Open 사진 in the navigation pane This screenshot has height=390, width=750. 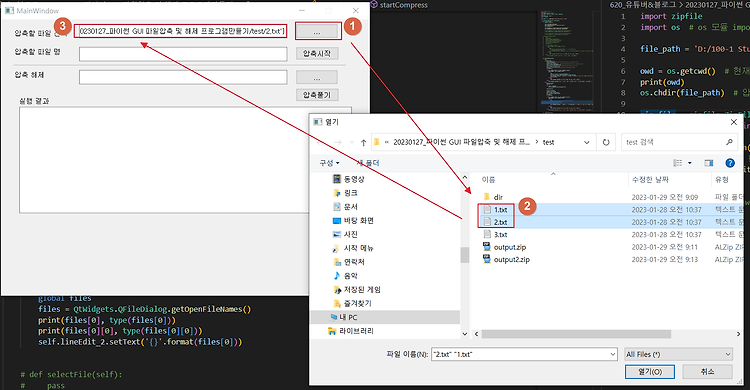[345, 234]
